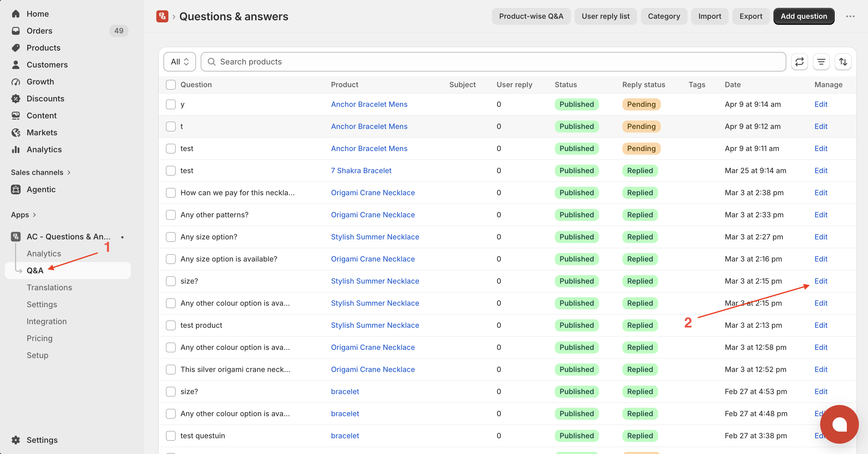Click the Discounts badge icon
Viewport: 868px width, 454px height.
pyautogui.click(x=15, y=98)
